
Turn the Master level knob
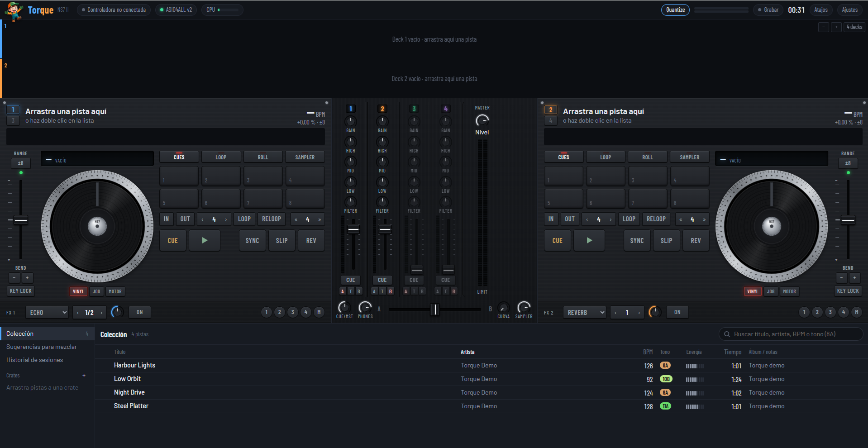tap(482, 120)
